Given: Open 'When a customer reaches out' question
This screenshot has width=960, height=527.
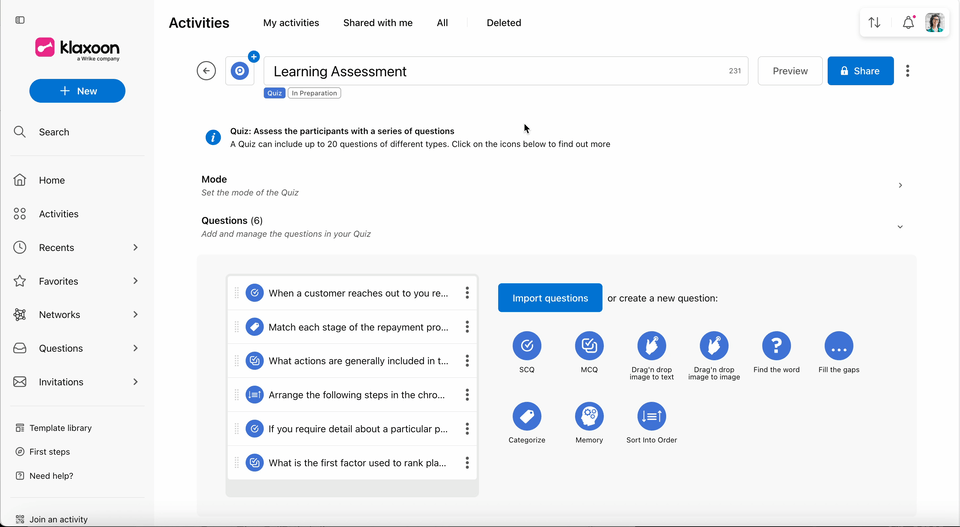Looking at the screenshot, I should coord(358,293).
